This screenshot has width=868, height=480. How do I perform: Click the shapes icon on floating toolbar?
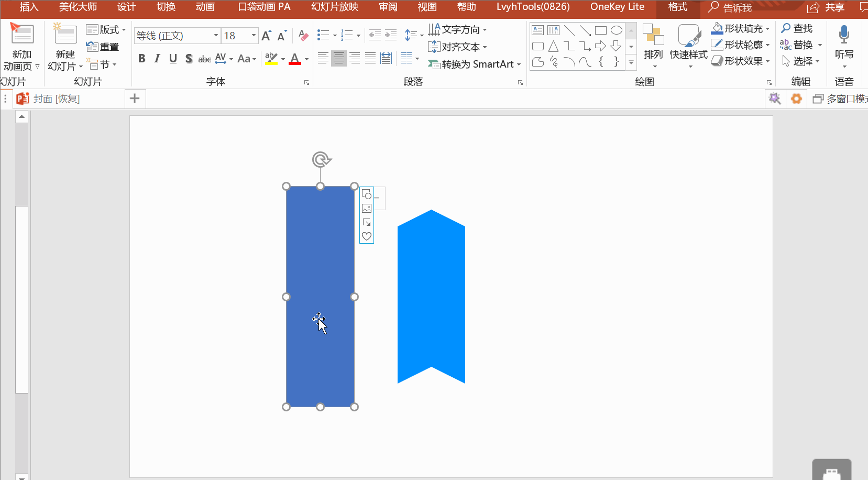[x=367, y=194]
